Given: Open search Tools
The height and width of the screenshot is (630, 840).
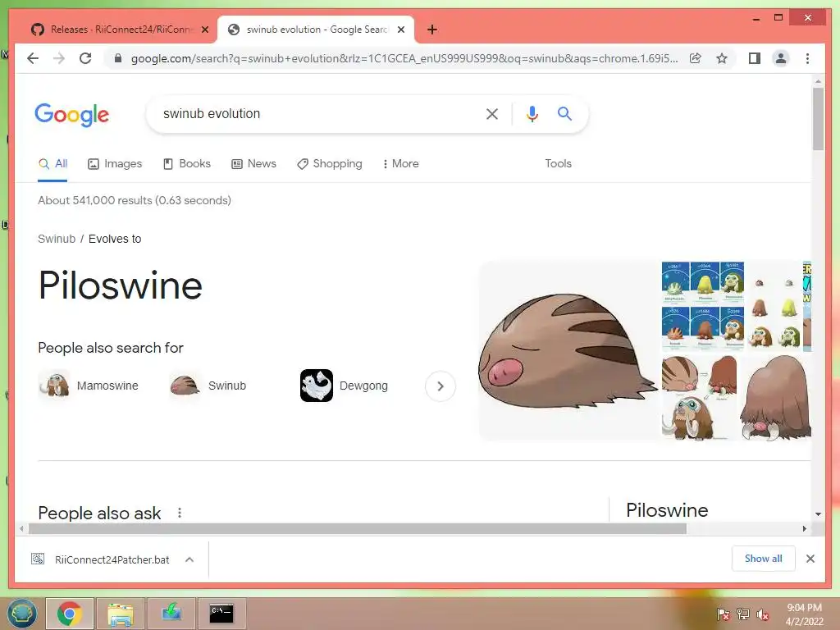Looking at the screenshot, I should click(558, 164).
